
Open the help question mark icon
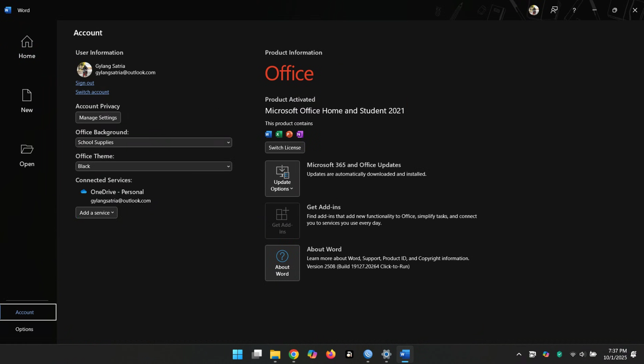pos(574,10)
